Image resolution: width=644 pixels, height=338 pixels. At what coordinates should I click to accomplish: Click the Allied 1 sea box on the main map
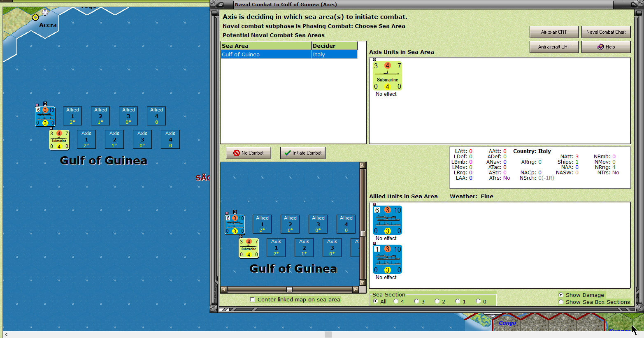click(x=72, y=116)
